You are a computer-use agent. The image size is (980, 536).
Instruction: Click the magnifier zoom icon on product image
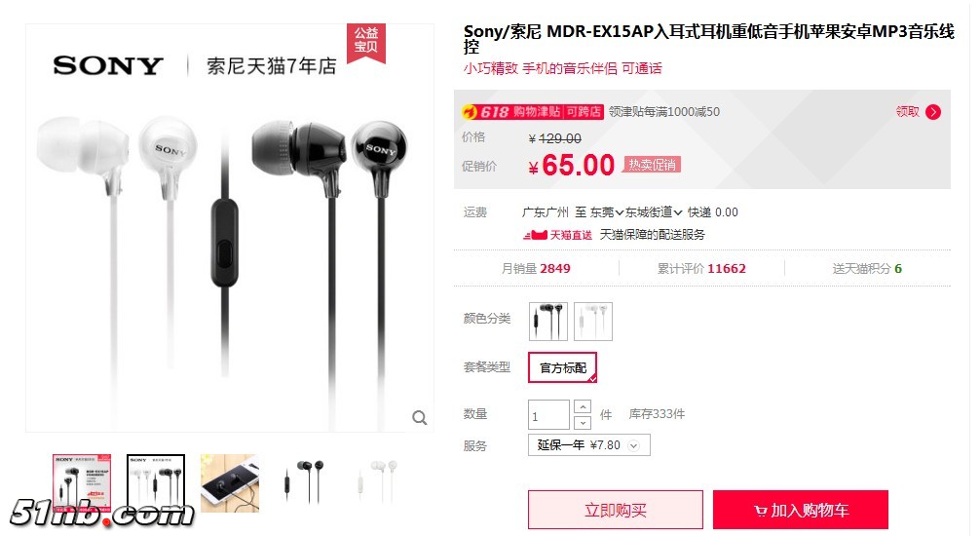[420, 417]
